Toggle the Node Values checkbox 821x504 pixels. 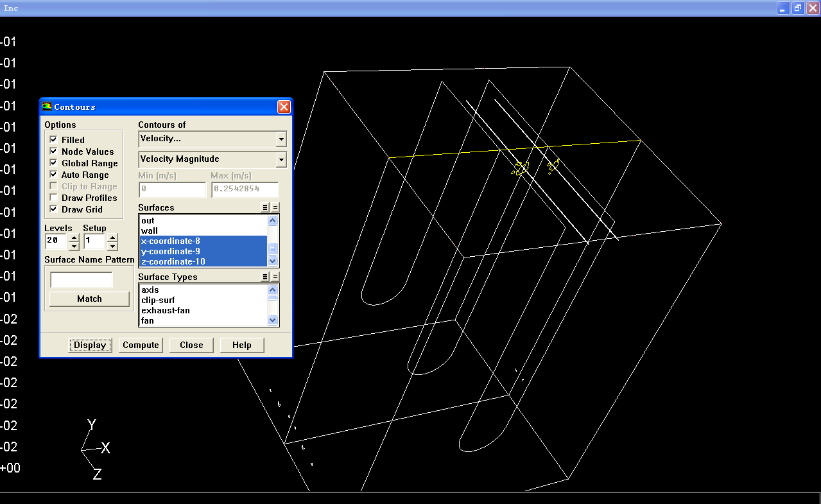coord(54,152)
